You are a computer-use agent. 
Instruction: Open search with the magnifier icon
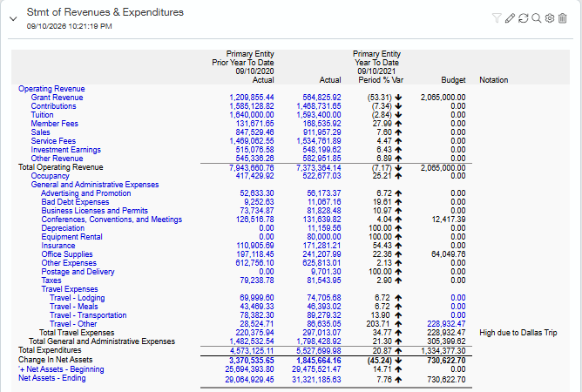537,17
